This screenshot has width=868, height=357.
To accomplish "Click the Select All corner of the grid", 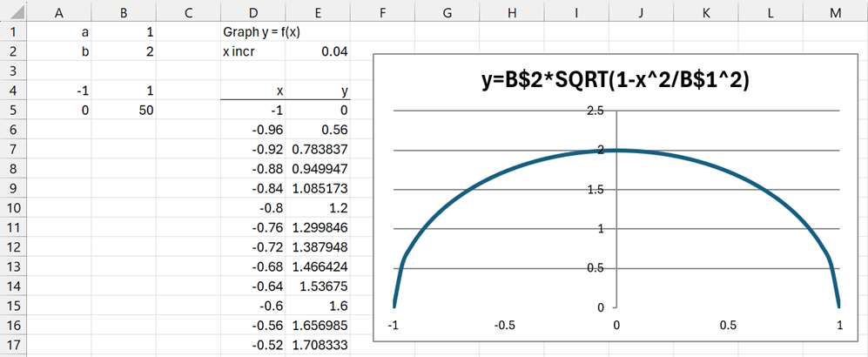I will (14, 12).
